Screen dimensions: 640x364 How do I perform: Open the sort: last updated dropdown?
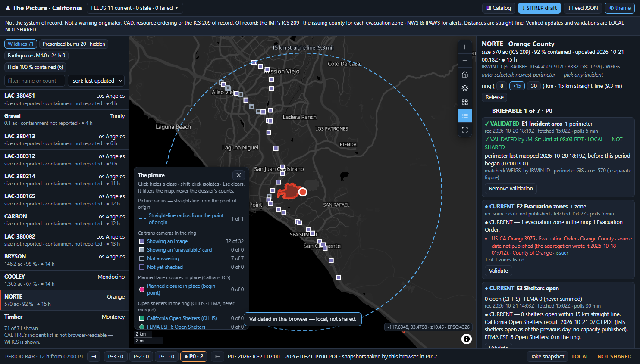point(97,81)
